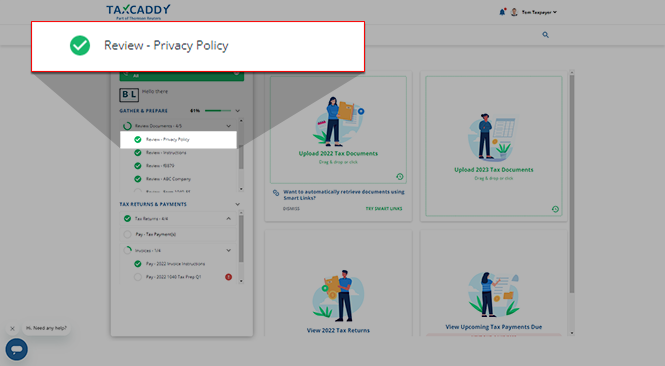Click Try Smart Links

(x=384, y=209)
